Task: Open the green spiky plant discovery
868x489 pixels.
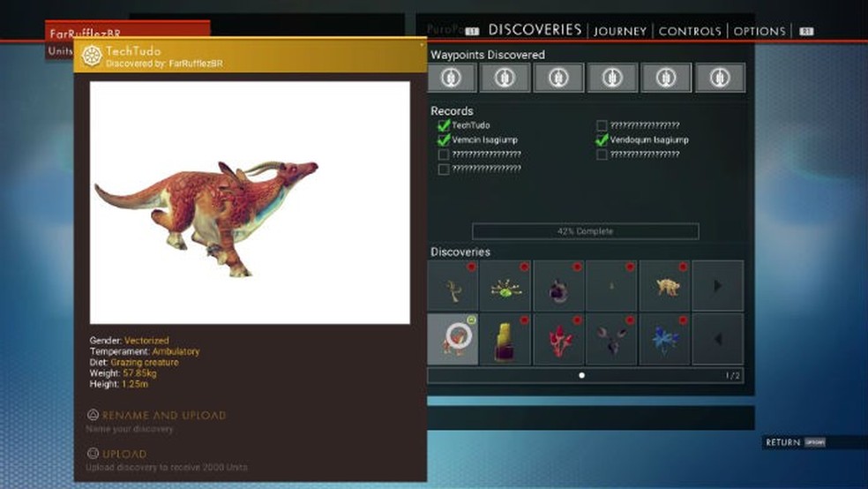Action: (x=505, y=286)
